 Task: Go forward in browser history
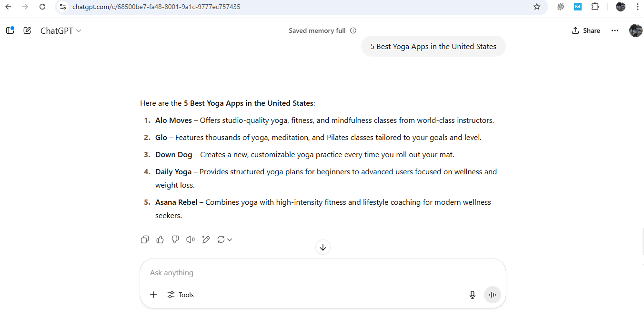coord(25,7)
